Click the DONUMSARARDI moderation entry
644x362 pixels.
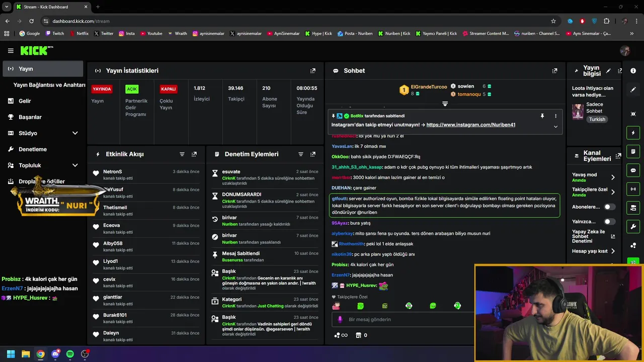click(265, 201)
